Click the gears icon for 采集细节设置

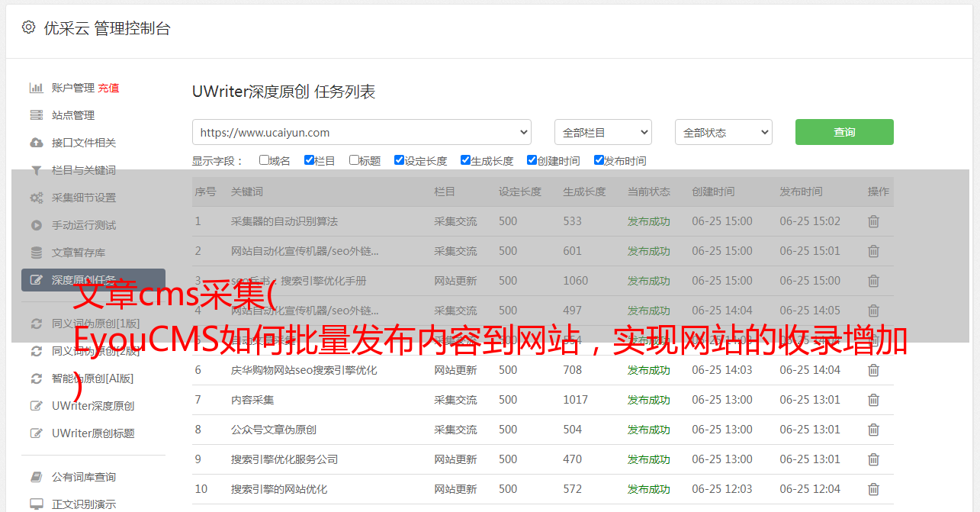point(36,198)
